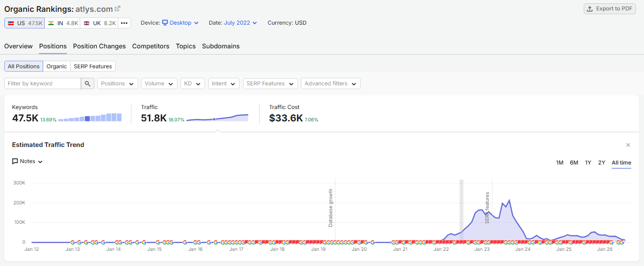This screenshot has height=266, width=644.
Task: Select the IN 4.8K database
Action: (63, 23)
